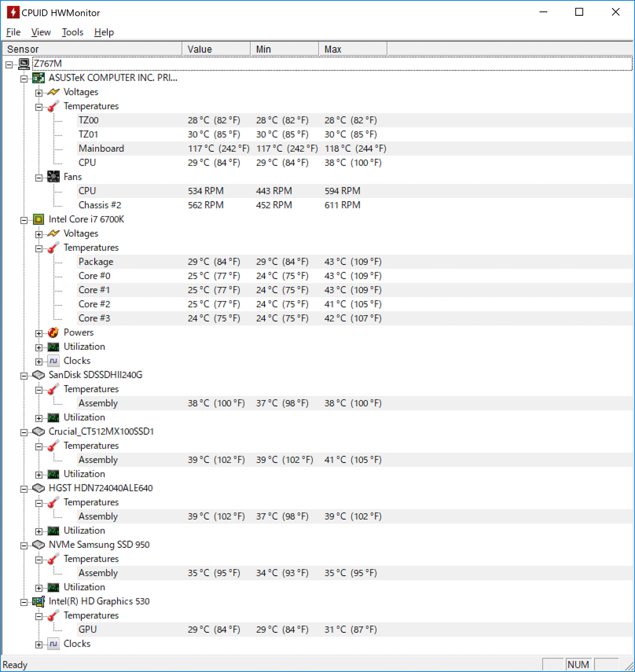This screenshot has height=672, width=635.
Task: Click the Max column header
Action: (353, 49)
